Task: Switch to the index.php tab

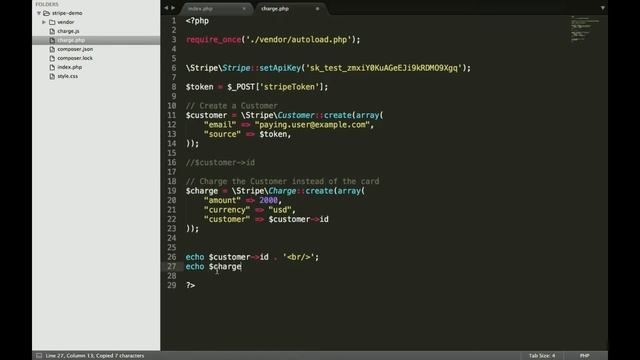Action: pyautogui.click(x=200, y=9)
